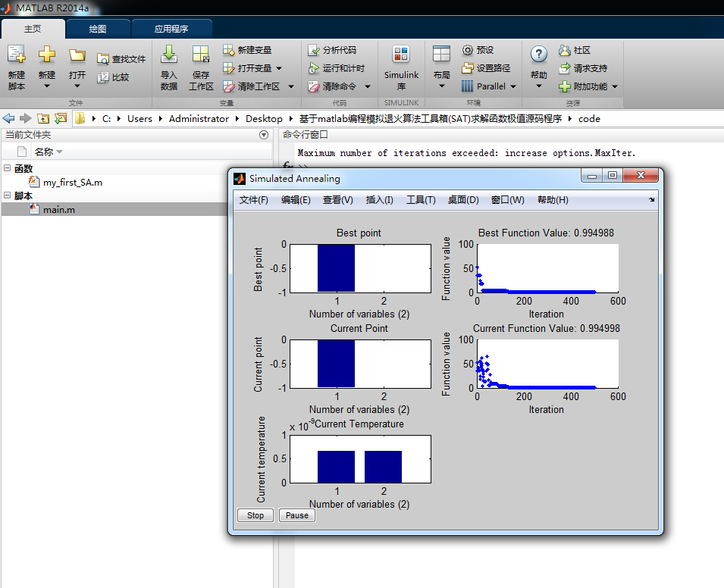Expand the 清除命令 dropdown arrow
Viewport: 724px width, 588px height.
point(368,86)
